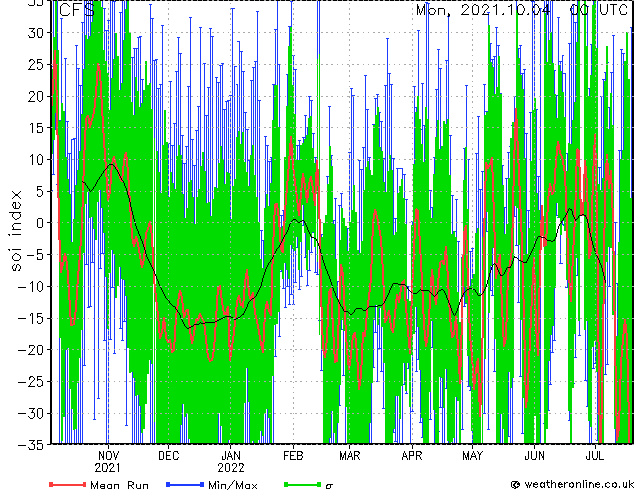Click the sigma symbol legend label
The height and width of the screenshot is (490, 634).
pyautogui.click(x=329, y=486)
